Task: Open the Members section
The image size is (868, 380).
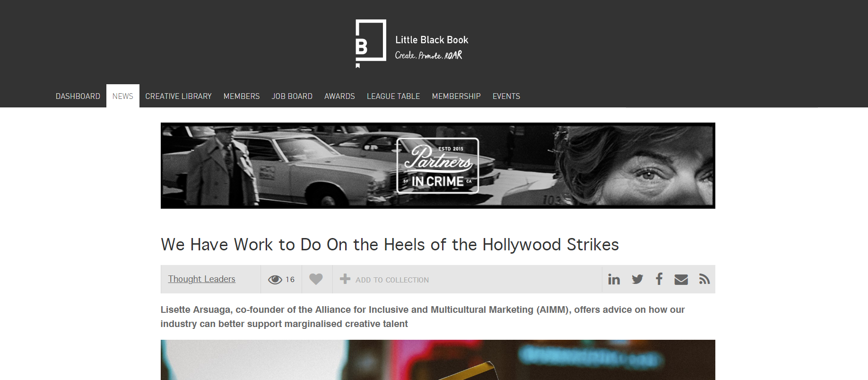Action: pyautogui.click(x=242, y=96)
